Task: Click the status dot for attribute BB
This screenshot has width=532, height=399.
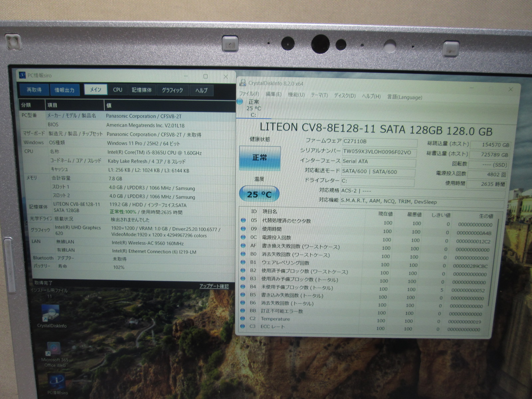Action: [x=243, y=311]
